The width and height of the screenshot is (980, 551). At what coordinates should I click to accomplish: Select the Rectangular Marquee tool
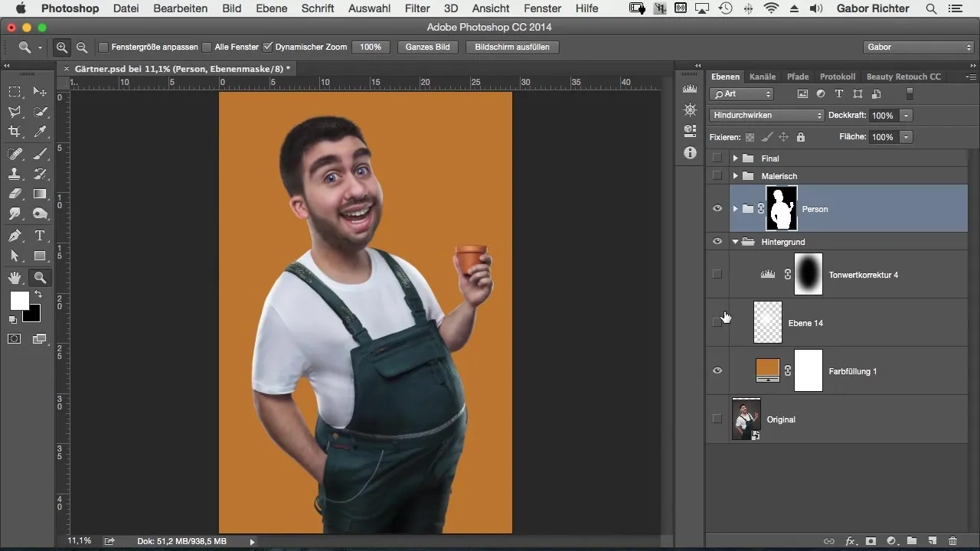pos(15,92)
